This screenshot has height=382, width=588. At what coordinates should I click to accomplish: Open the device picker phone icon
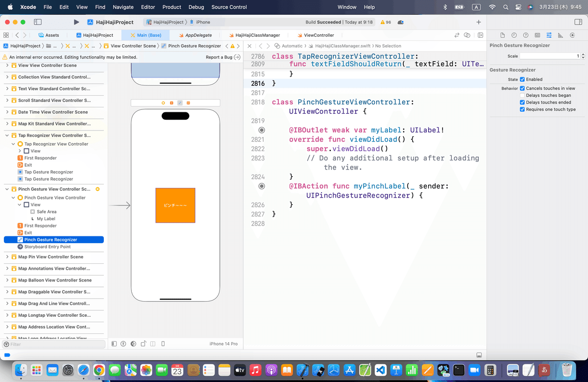pos(163,344)
